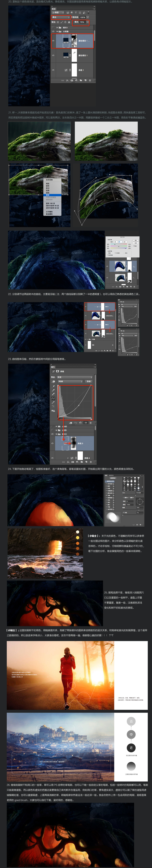Screen dimensions: 152x868
Task: Expand the 树木1 group next to the 柔光 blend mode
Action: click(57, 28)
